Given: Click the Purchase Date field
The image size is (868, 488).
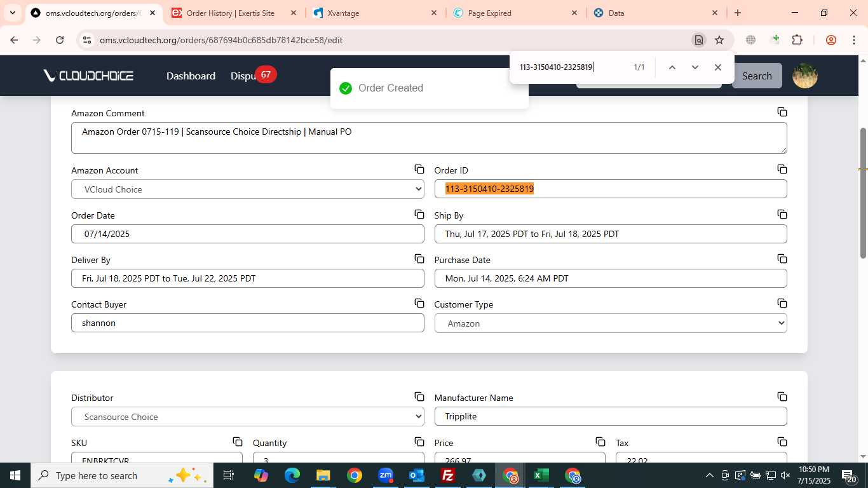Looking at the screenshot, I should [611, 278].
